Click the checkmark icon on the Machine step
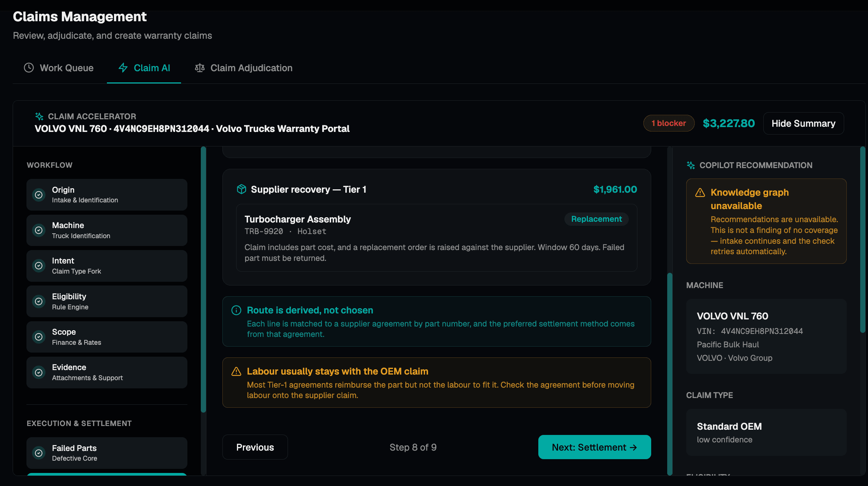868x486 pixels. pyautogui.click(x=39, y=230)
